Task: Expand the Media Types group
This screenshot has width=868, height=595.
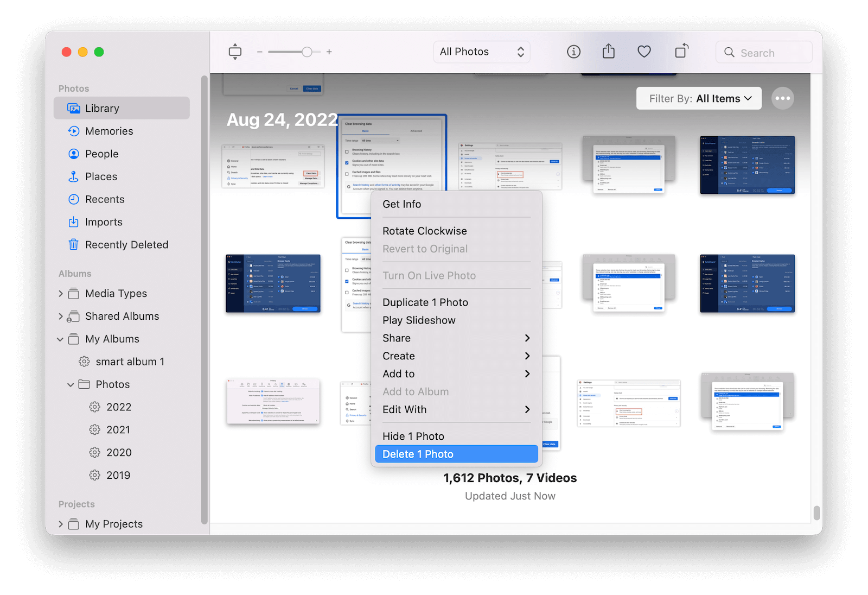Action: tap(61, 294)
